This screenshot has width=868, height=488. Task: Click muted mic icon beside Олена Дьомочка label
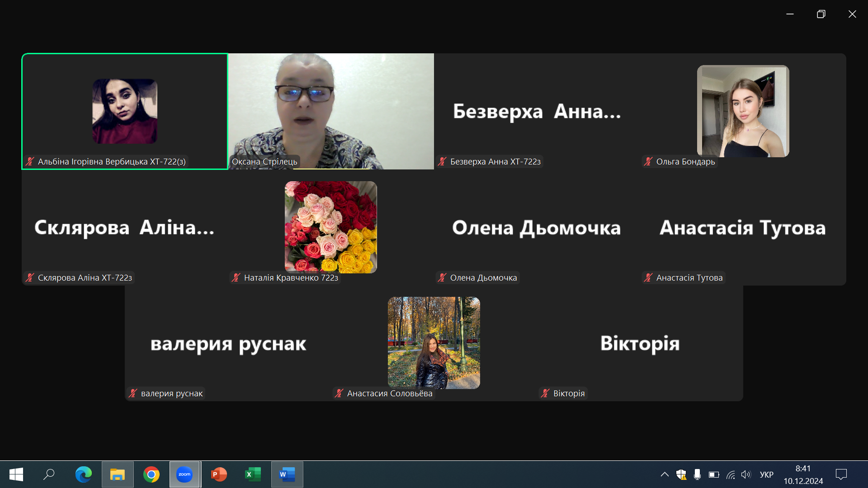442,277
